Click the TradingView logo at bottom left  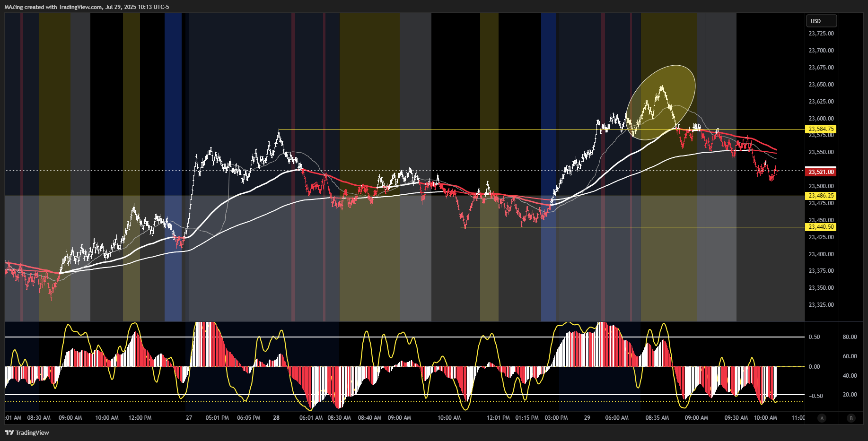(27, 432)
